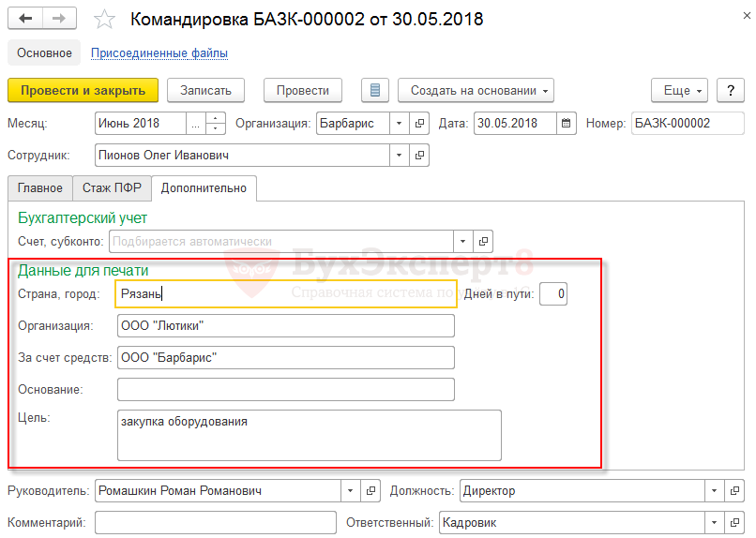The height and width of the screenshot is (538, 756).
Task: Expand the Должность Директор dropdown
Action: click(x=715, y=490)
